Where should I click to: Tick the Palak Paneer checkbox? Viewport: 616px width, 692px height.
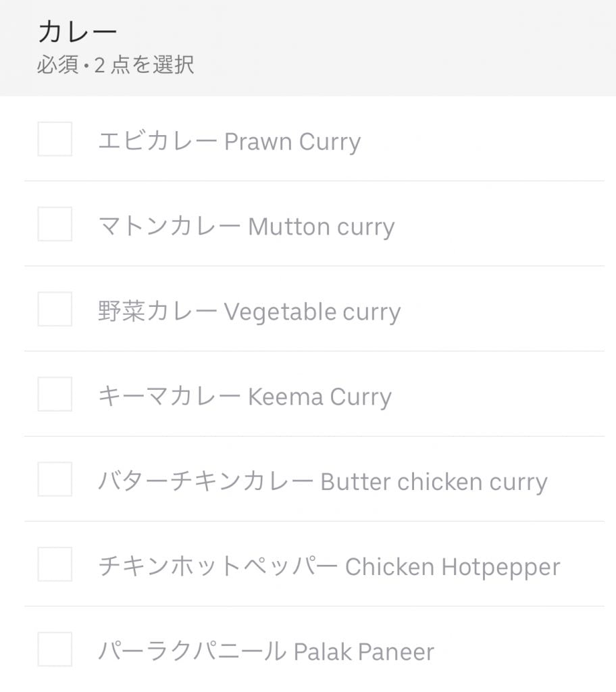click(55, 650)
